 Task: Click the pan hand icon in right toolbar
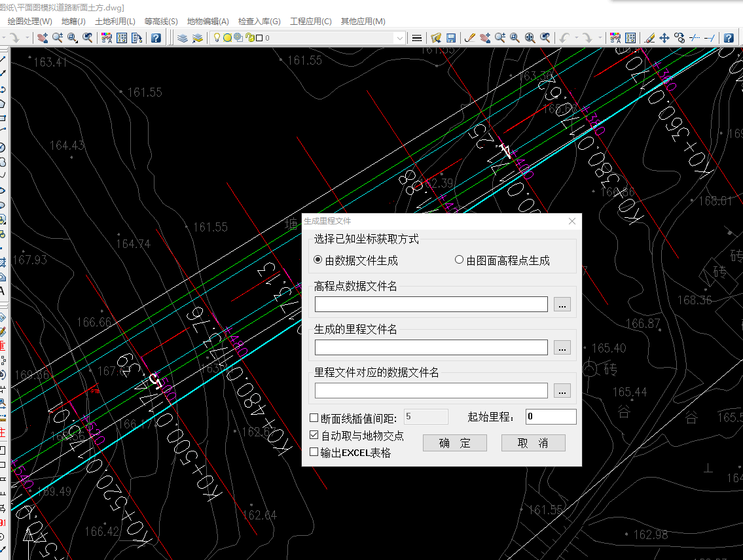(485, 38)
